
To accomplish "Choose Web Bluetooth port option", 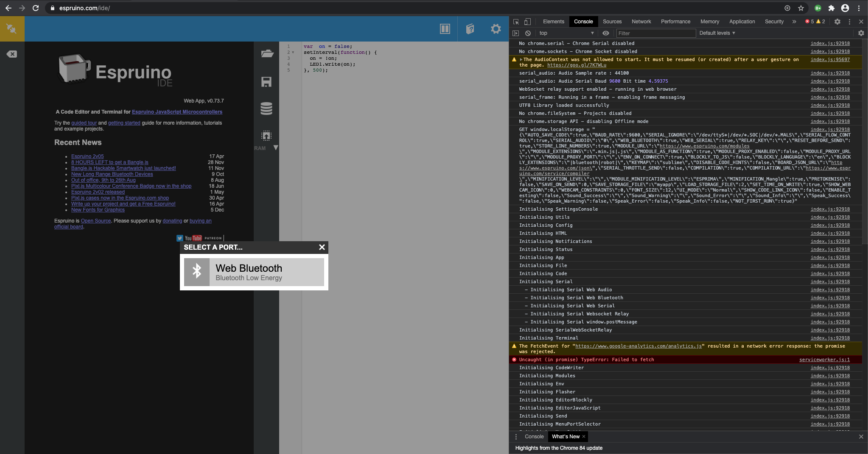I will click(x=254, y=272).
